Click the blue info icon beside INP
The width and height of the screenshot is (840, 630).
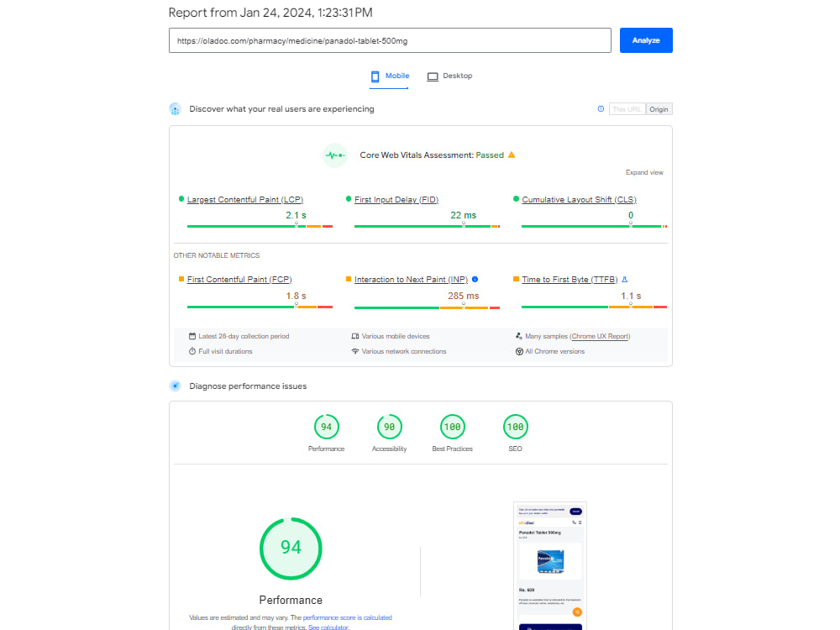pyautogui.click(x=475, y=279)
